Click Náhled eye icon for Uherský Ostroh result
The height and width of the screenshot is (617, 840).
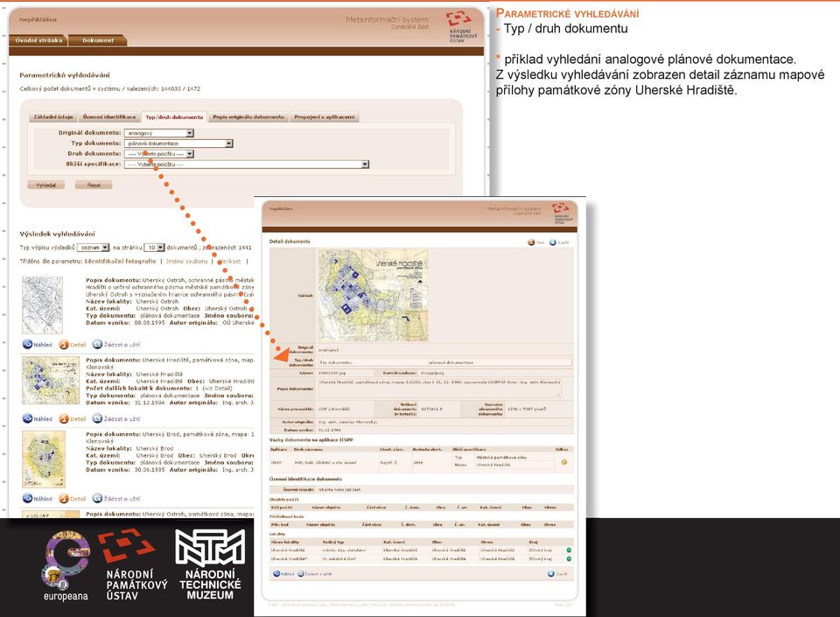(x=27, y=345)
